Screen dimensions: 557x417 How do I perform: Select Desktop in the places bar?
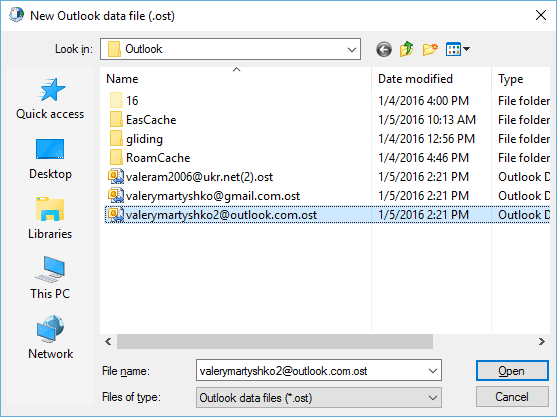pos(50,158)
